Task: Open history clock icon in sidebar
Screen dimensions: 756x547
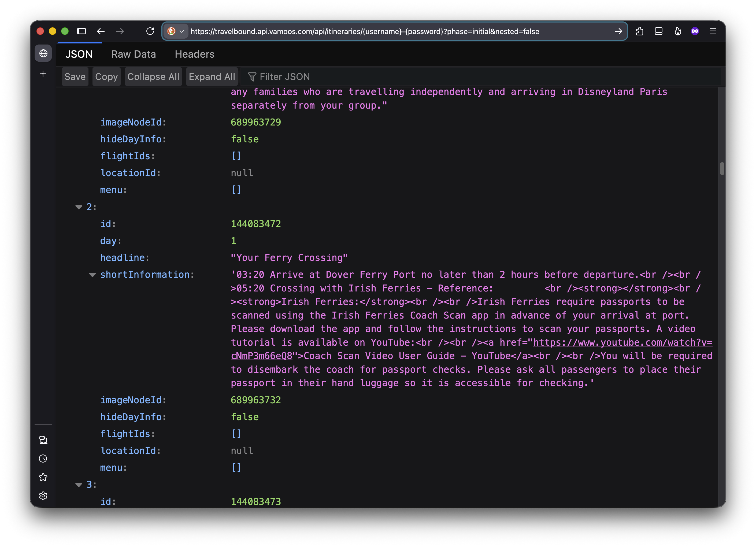Action: 43,459
